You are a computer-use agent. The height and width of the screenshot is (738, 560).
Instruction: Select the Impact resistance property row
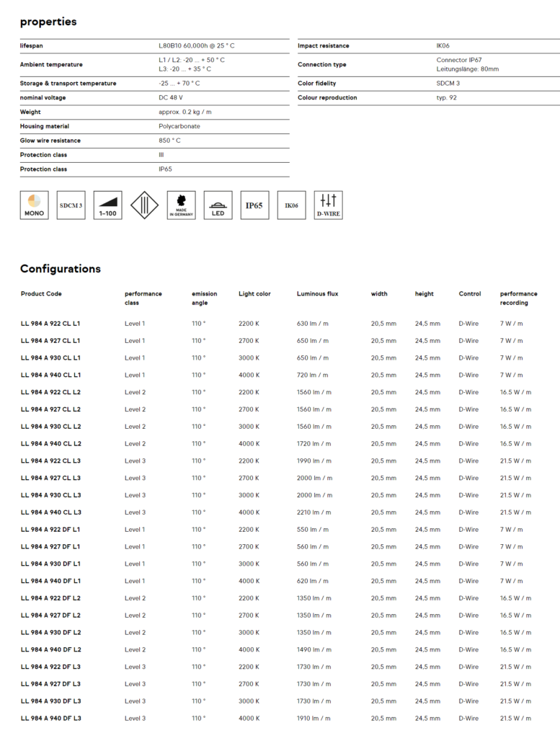324,46
